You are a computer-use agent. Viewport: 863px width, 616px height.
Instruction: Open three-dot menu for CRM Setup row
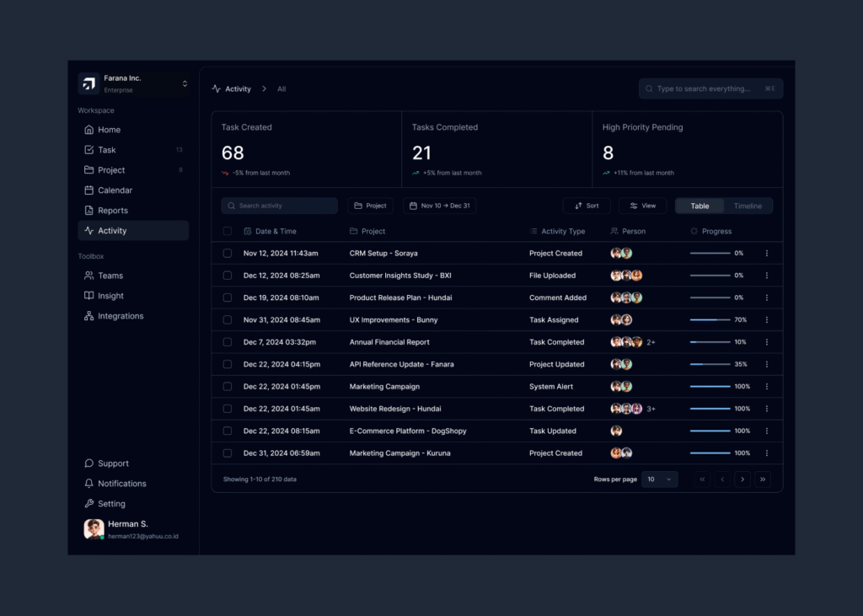coord(766,253)
